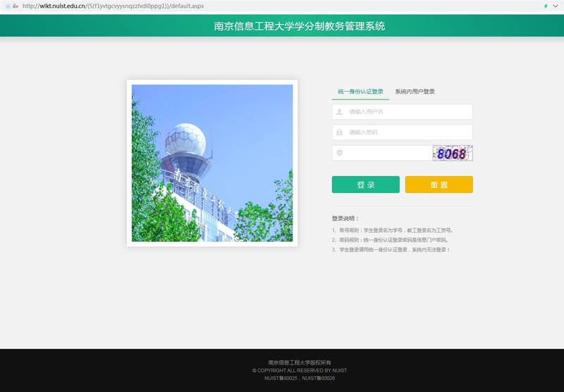This screenshot has height=392, width=564.
Task: Click the user silhouette icon in username box
Action: coord(339,111)
